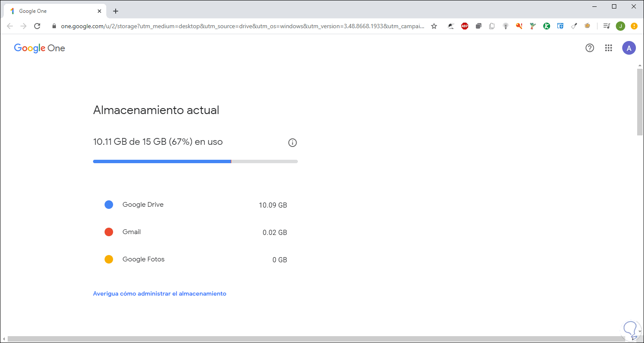Select the Google Fotos storage label
The height and width of the screenshot is (343, 644).
tap(143, 259)
